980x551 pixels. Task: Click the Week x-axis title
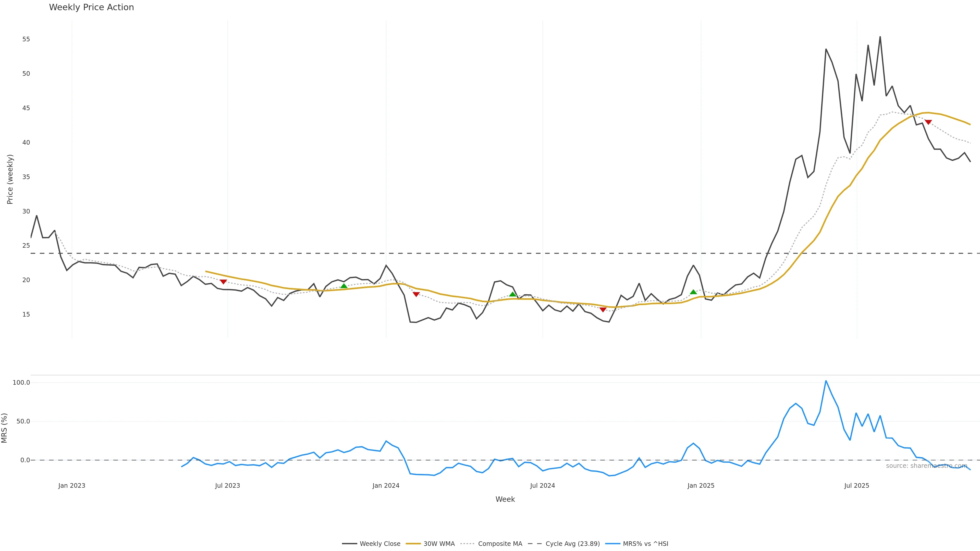tap(505, 499)
